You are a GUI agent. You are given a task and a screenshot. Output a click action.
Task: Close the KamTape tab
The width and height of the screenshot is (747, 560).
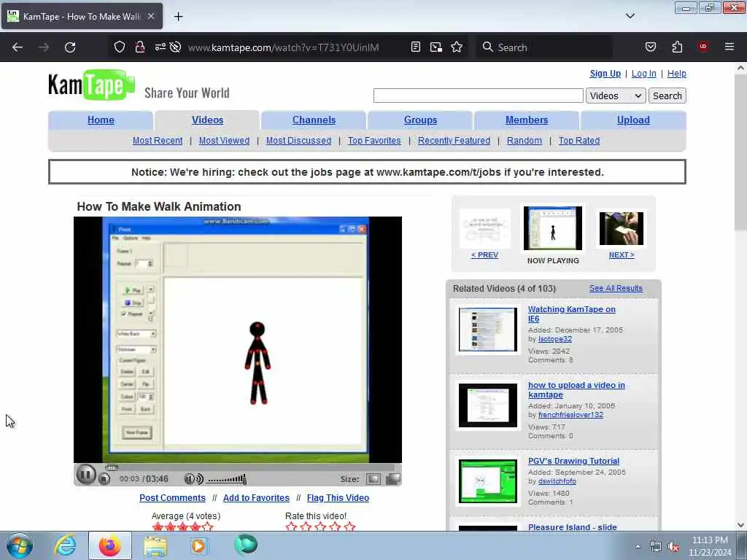point(150,16)
